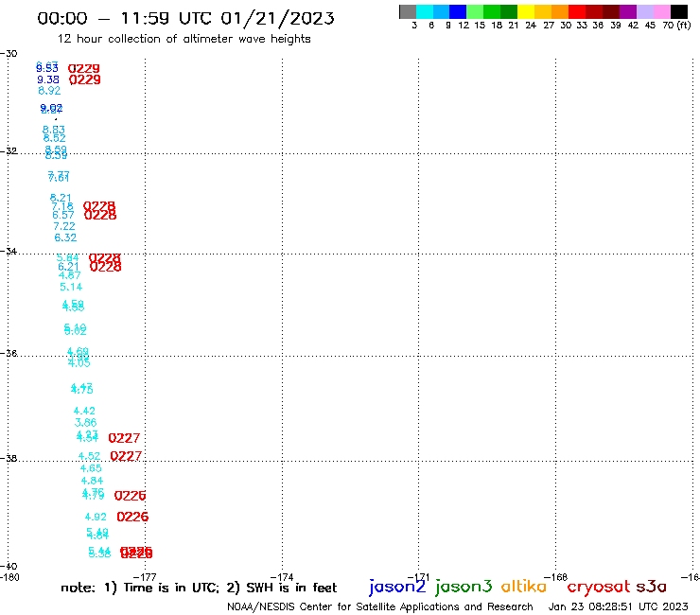Click the 4.42 wave height value

(84, 411)
